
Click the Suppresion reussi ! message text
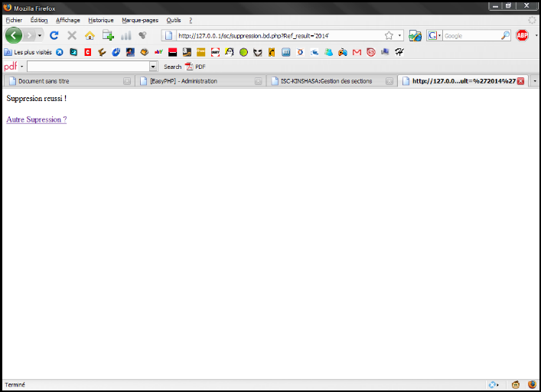click(37, 98)
